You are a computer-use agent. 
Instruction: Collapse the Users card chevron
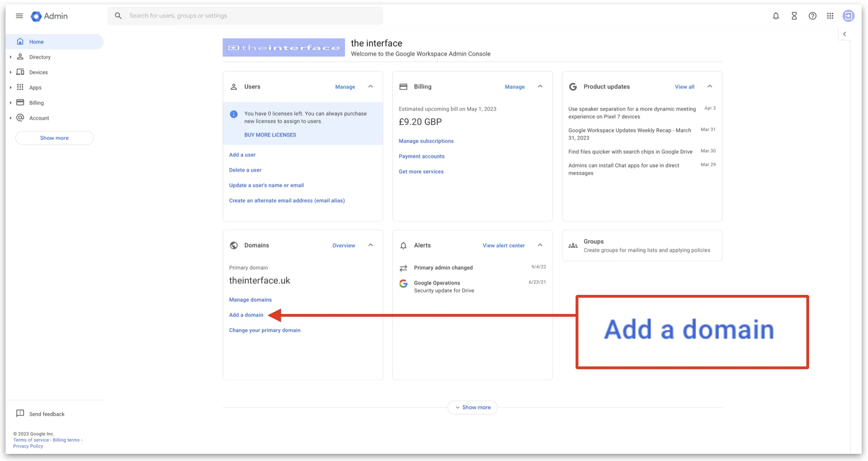370,86
